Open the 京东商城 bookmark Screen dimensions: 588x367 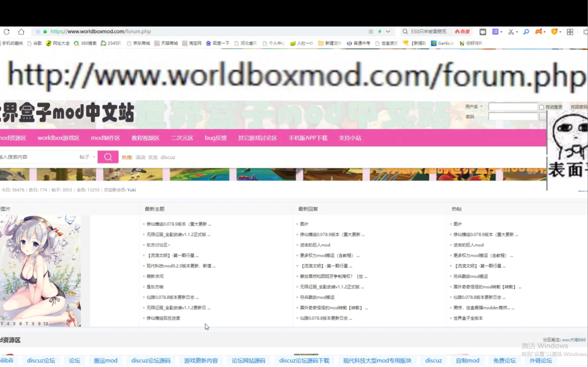tap(138, 43)
